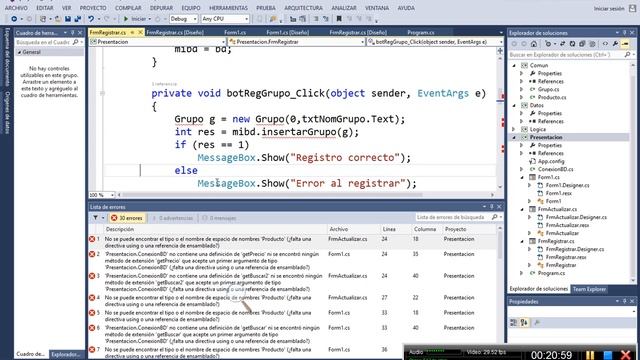
Task: Click the categorized icon in Propiedades panel
Action: pyautogui.click(x=513, y=322)
